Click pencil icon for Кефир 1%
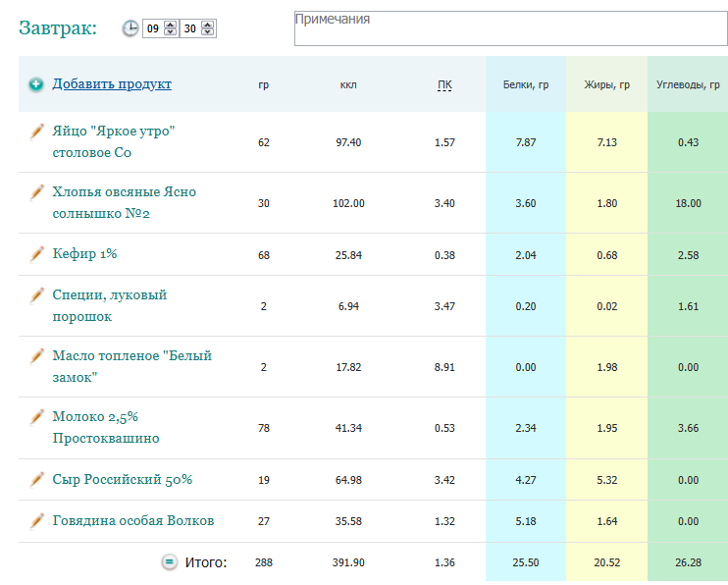The image size is (728, 585). coord(36,254)
